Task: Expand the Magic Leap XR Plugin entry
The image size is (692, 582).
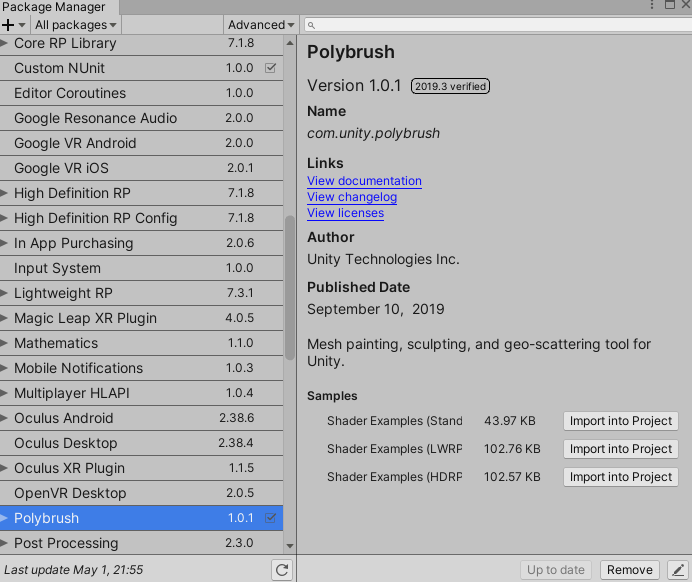Action: (x=4, y=318)
